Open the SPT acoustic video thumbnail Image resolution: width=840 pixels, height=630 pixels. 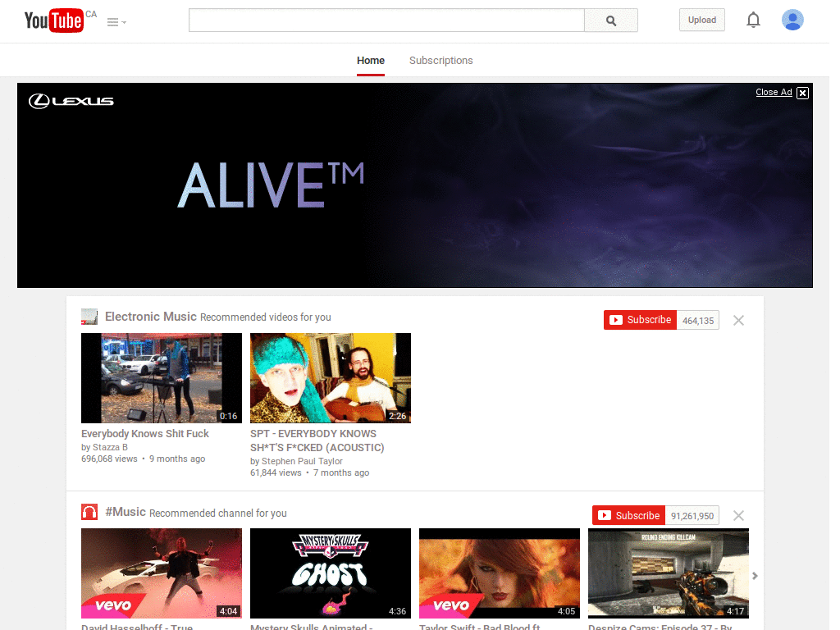[331, 378]
